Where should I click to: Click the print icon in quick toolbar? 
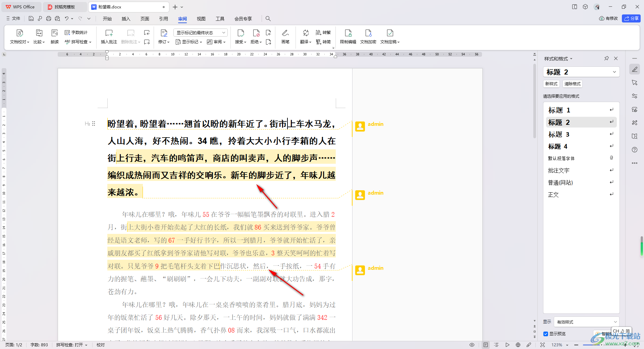click(49, 18)
